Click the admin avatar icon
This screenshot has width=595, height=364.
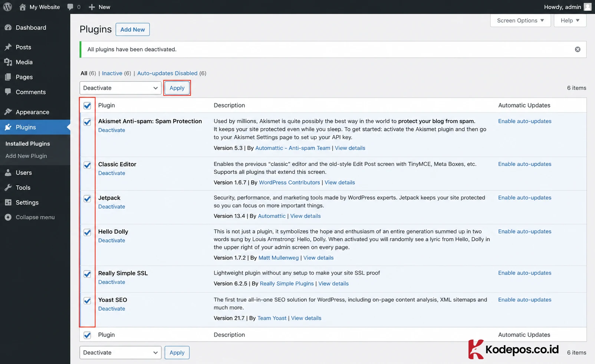(588, 7)
